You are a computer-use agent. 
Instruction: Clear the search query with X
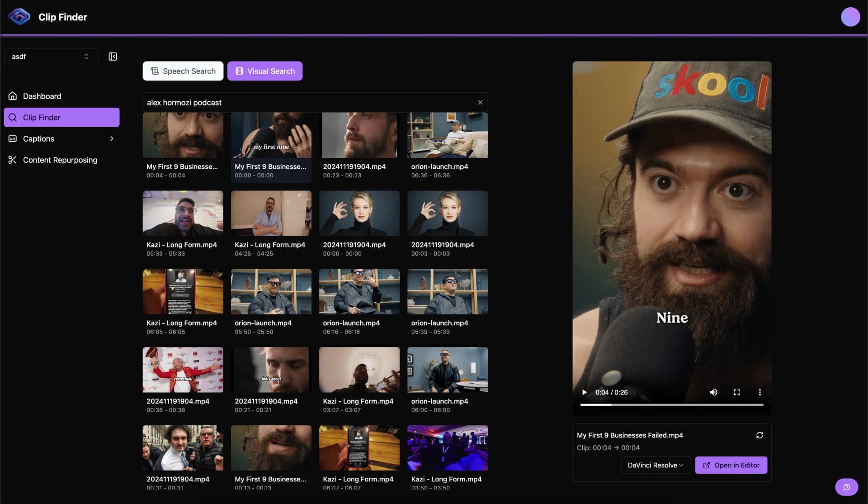point(480,102)
